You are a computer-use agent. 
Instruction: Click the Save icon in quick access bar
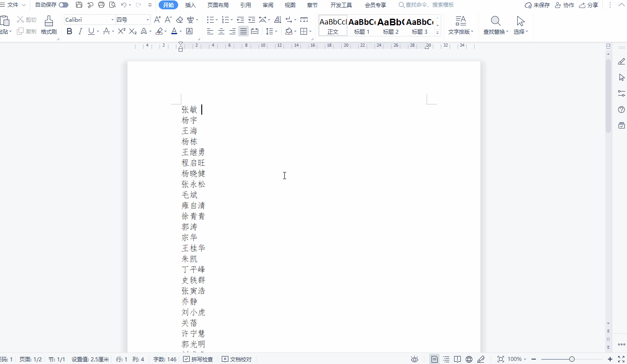point(79,5)
